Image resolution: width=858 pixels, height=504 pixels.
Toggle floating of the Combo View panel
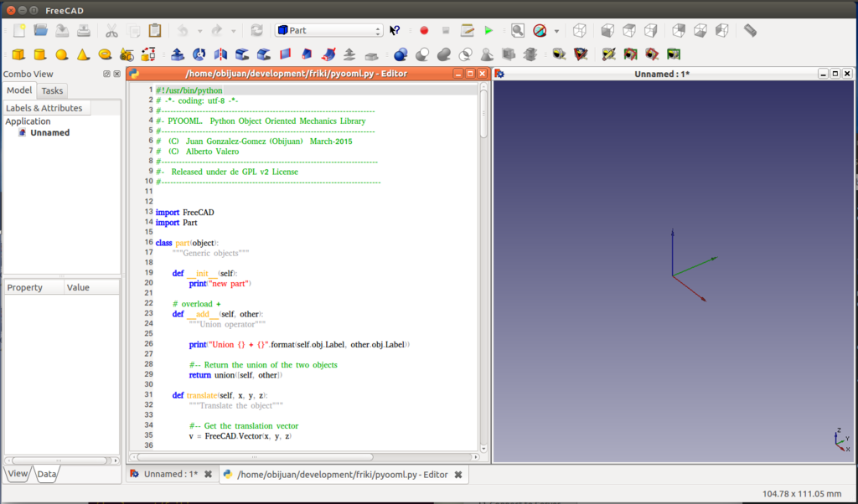[106, 74]
